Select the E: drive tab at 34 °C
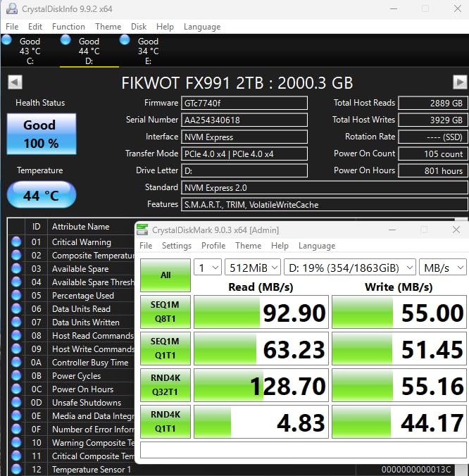The image size is (469, 476). [148, 51]
